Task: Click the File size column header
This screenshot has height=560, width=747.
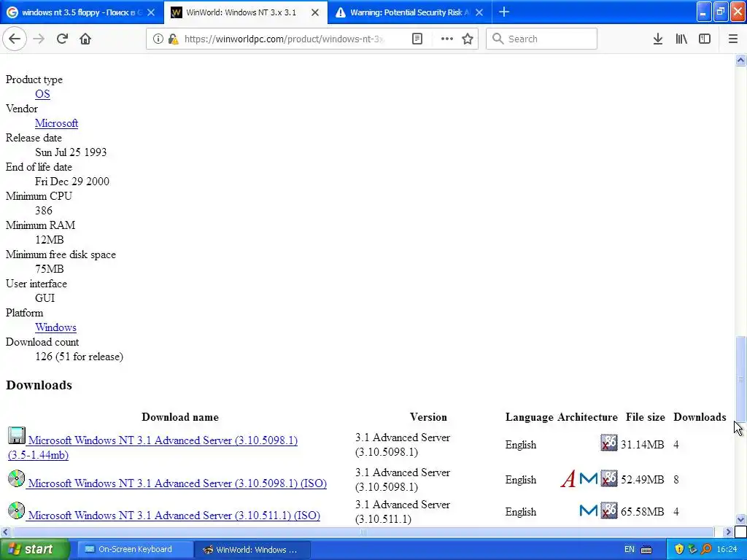Action: coord(645,416)
